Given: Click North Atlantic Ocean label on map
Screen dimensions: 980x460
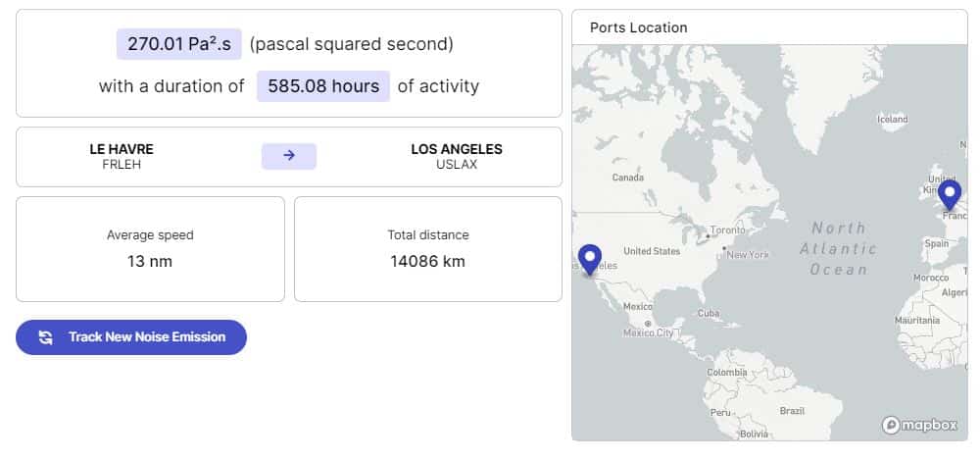Looking at the screenshot, I should pyautogui.click(x=838, y=248).
